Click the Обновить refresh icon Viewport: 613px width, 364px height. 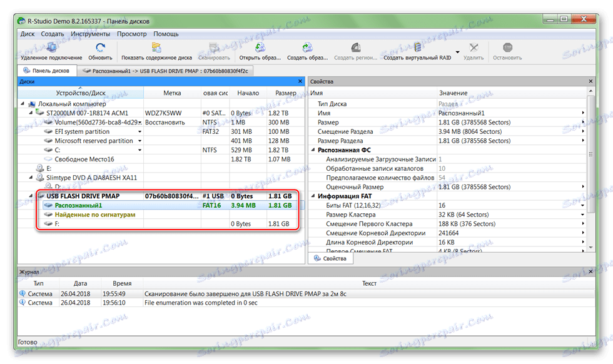click(100, 48)
